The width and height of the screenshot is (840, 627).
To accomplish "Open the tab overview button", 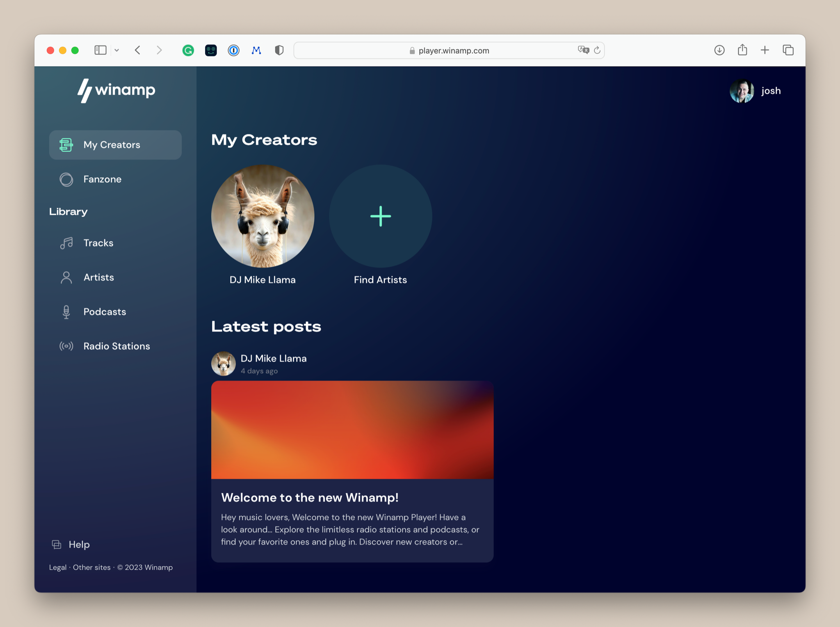I will click(788, 50).
